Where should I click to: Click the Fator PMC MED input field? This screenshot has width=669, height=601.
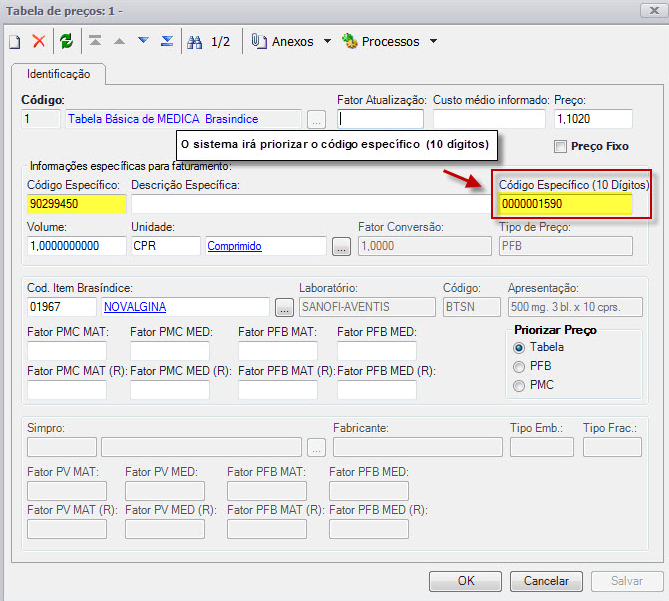click(x=170, y=351)
